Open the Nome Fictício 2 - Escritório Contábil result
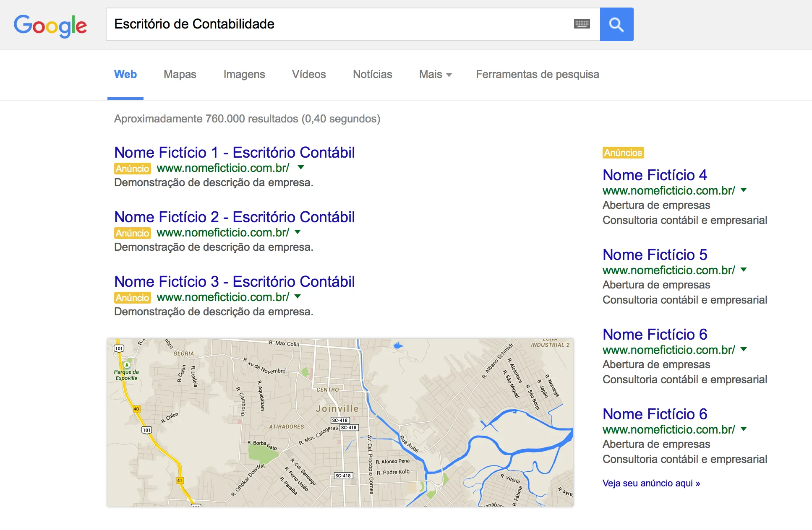Viewport: 812px width, 530px height. (x=234, y=217)
